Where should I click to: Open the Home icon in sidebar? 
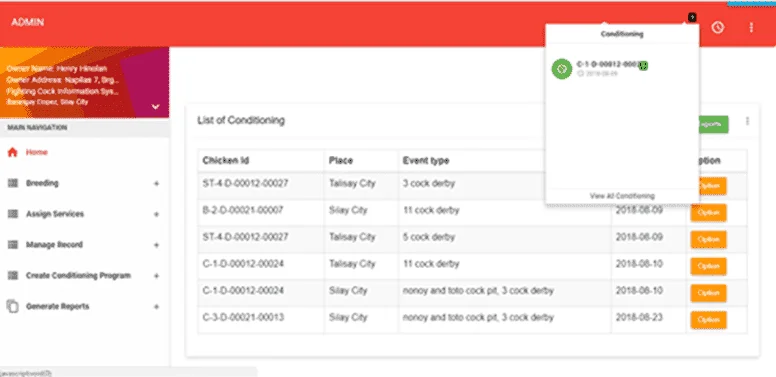(x=12, y=152)
